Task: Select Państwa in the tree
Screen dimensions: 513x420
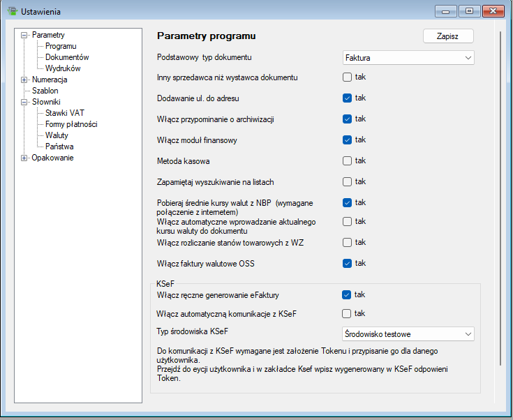Action: pyautogui.click(x=59, y=147)
